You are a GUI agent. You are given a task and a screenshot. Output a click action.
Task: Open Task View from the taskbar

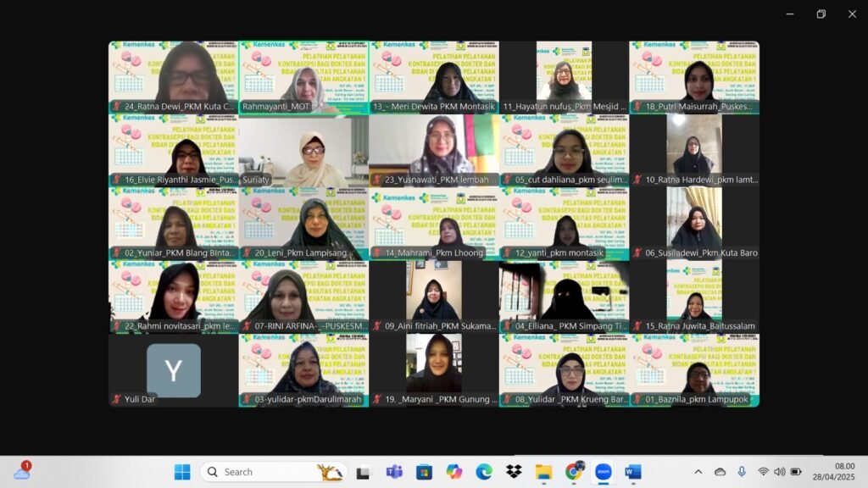coord(364,472)
